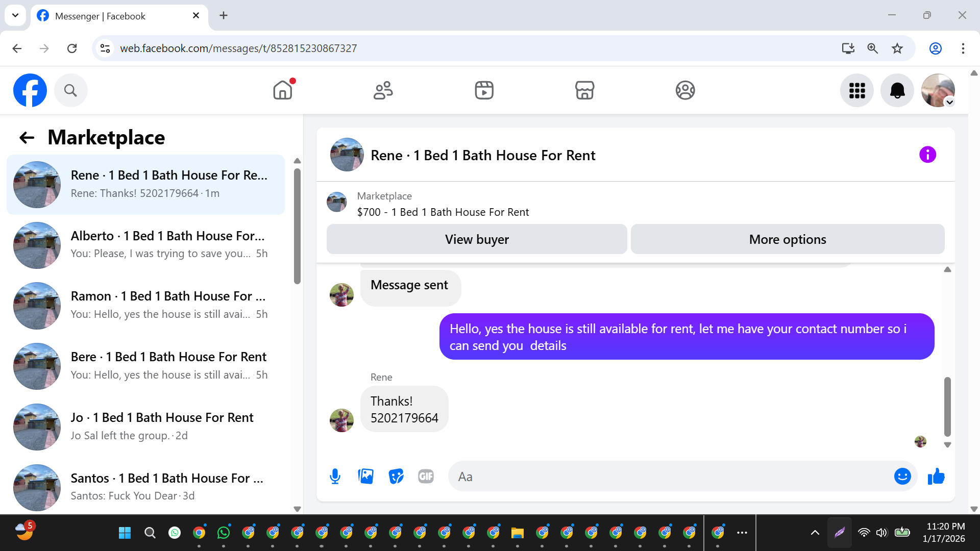Show hidden system tray icons
Screen dimensions: 980x551
pyautogui.click(x=815, y=533)
